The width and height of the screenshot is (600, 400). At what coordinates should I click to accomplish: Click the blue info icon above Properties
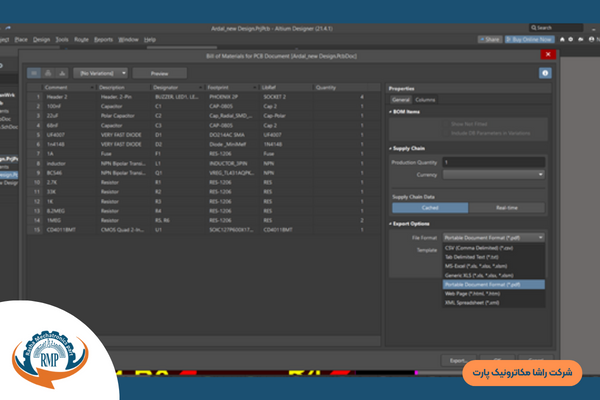click(x=545, y=73)
